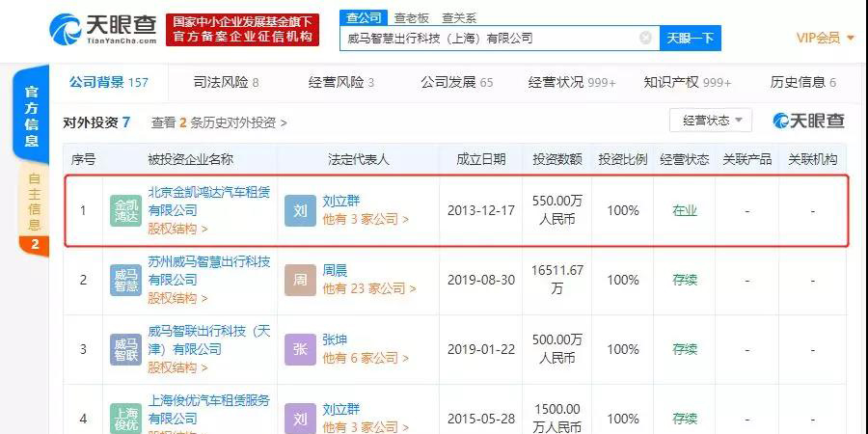
Task: Switch to the 查关系 search tab
Action: coord(459,18)
